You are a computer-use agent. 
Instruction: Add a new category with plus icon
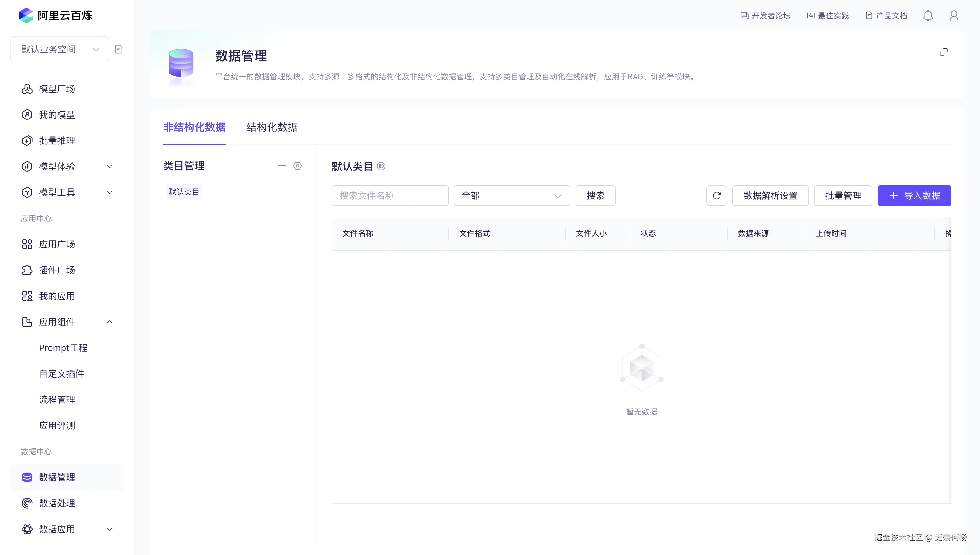(282, 166)
